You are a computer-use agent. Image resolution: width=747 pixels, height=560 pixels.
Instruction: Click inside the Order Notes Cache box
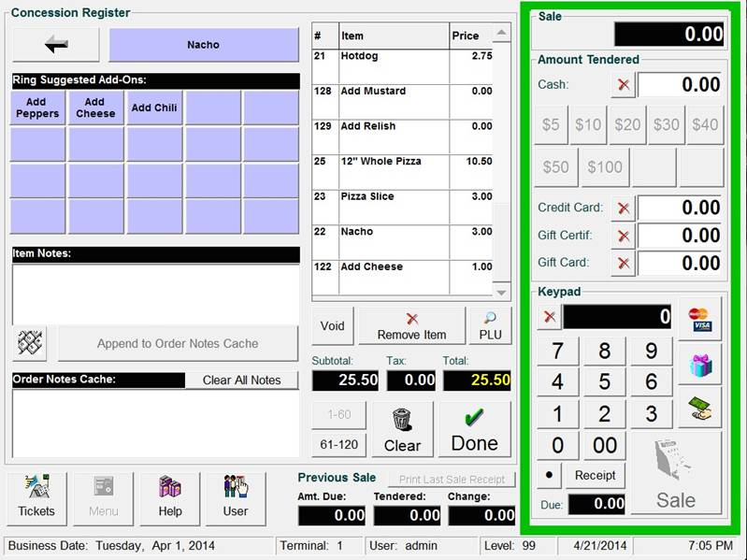[156, 424]
